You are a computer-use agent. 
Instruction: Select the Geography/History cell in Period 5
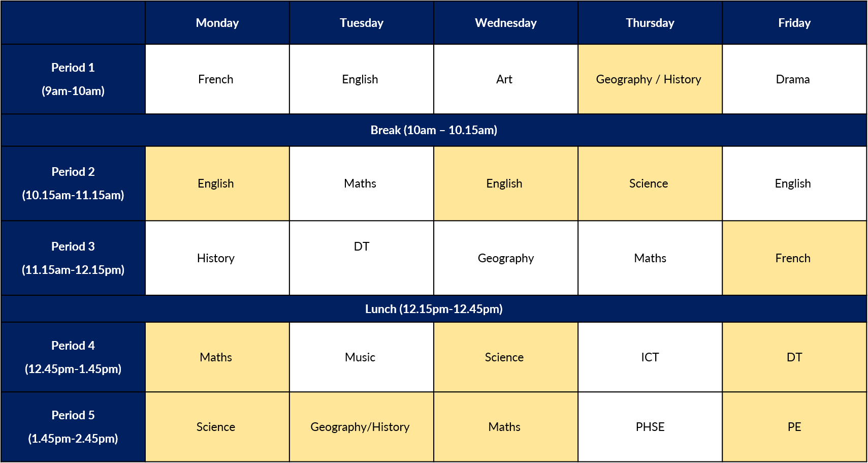point(362,427)
